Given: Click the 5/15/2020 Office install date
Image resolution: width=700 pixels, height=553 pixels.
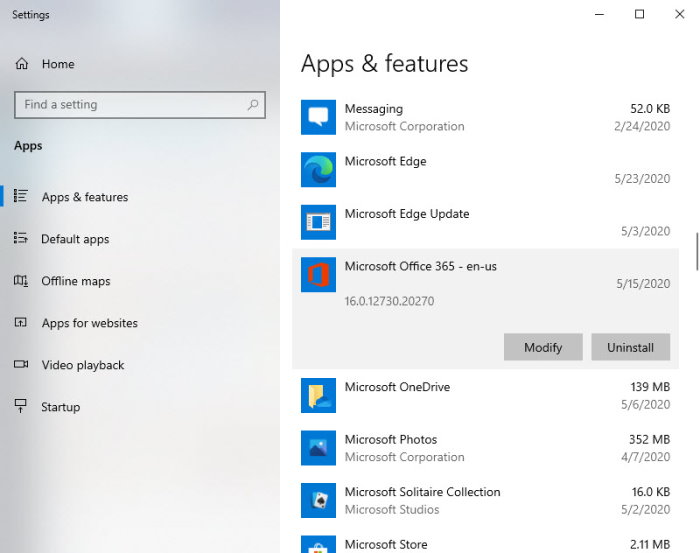Looking at the screenshot, I should (x=643, y=284).
